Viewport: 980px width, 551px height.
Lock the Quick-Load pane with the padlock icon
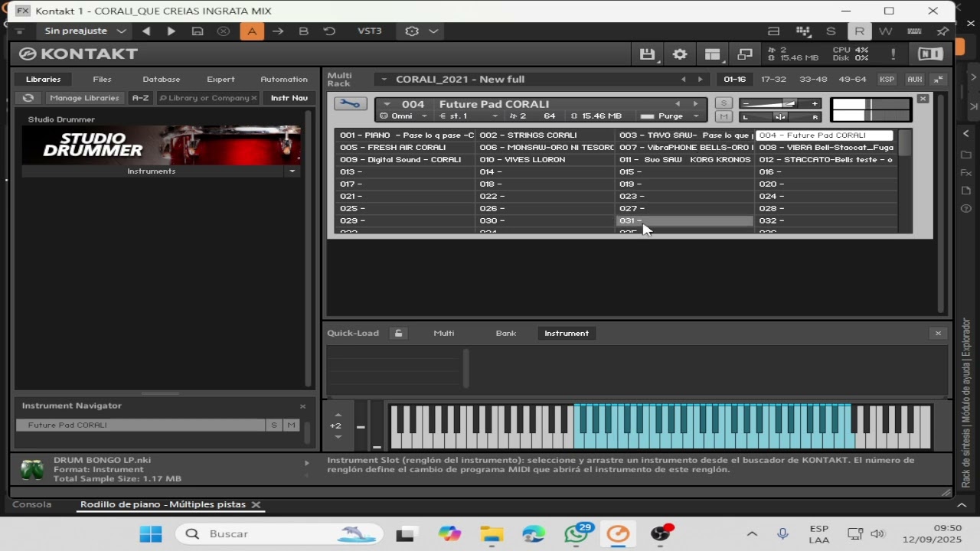(x=398, y=333)
